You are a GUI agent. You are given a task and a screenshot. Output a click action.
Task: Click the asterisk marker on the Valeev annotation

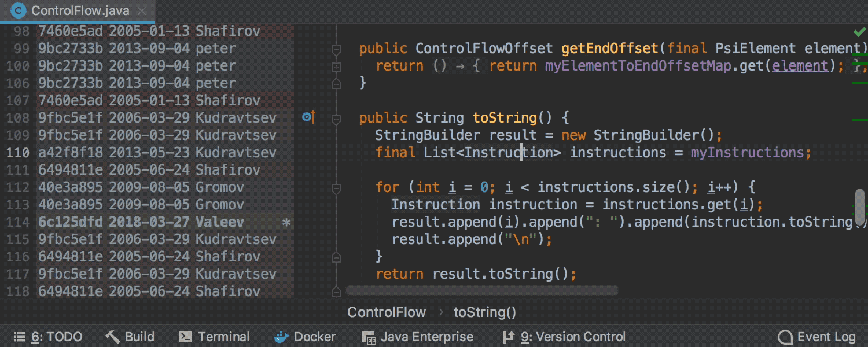286,223
